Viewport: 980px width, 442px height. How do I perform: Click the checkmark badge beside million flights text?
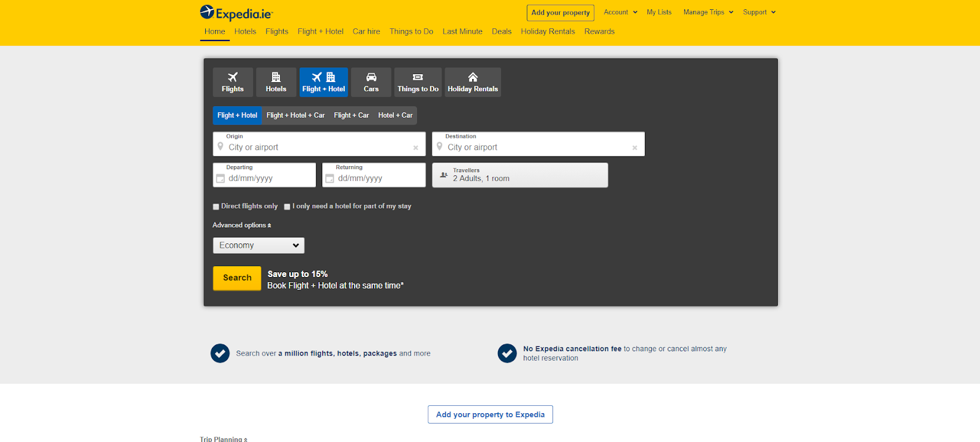(x=220, y=353)
